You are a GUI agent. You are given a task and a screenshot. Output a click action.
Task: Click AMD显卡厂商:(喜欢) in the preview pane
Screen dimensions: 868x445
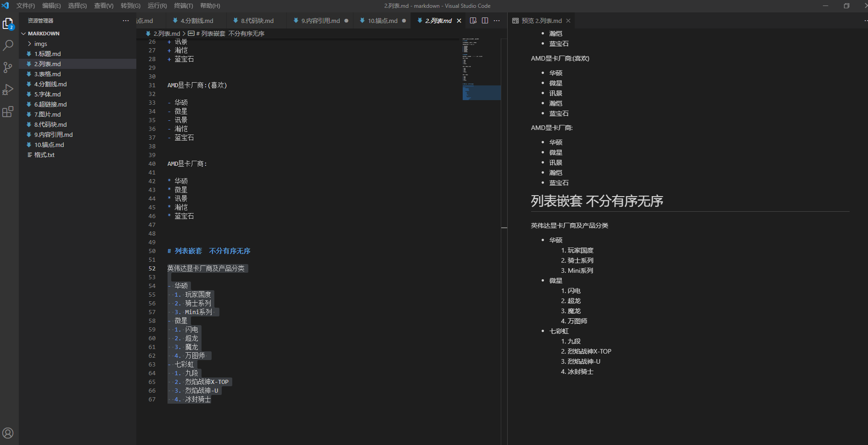[560, 58]
